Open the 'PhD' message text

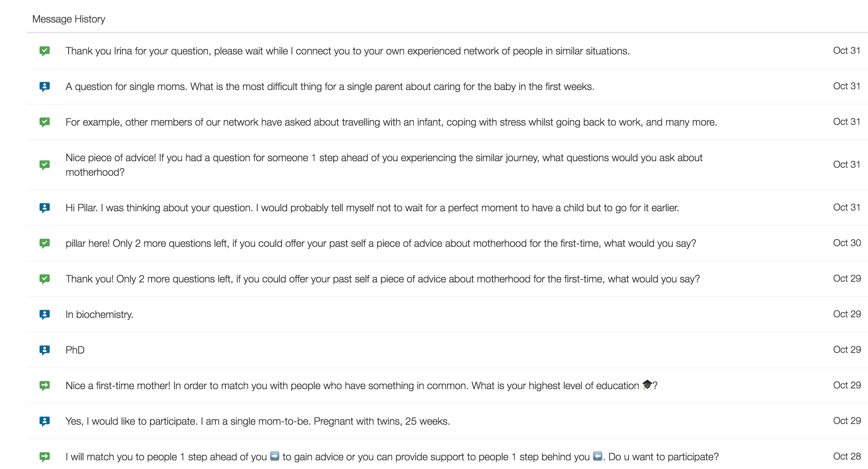click(x=75, y=350)
